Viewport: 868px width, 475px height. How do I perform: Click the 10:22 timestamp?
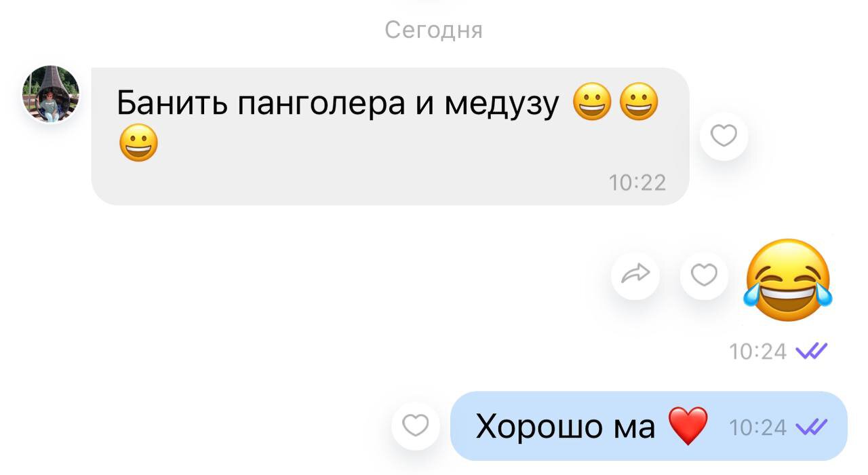(637, 182)
